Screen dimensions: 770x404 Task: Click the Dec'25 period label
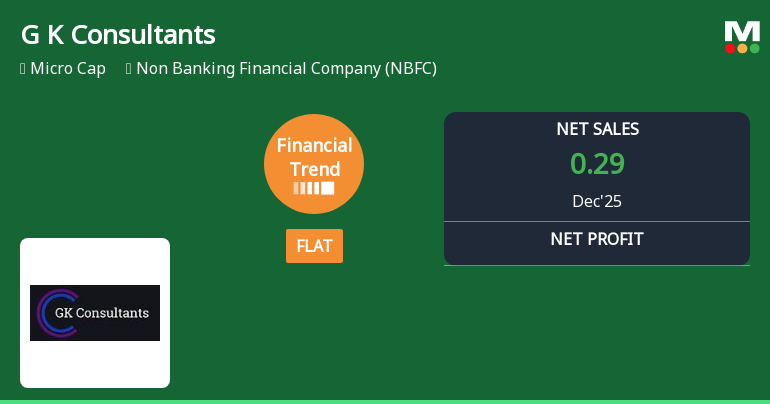(597, 201)
